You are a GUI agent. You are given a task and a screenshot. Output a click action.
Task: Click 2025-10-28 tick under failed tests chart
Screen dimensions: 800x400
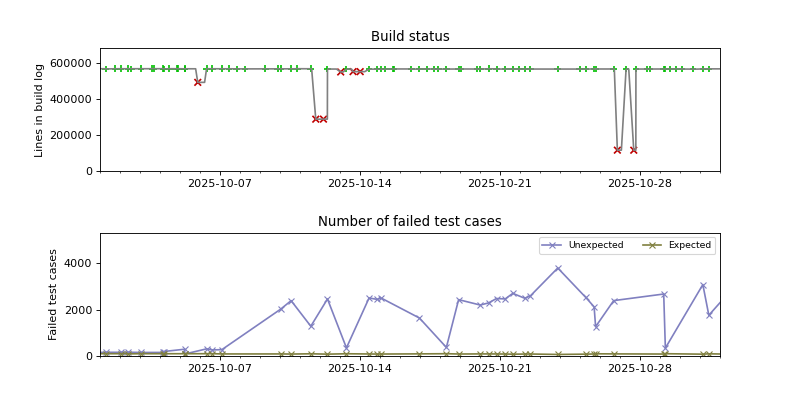[x=640, y=369]
